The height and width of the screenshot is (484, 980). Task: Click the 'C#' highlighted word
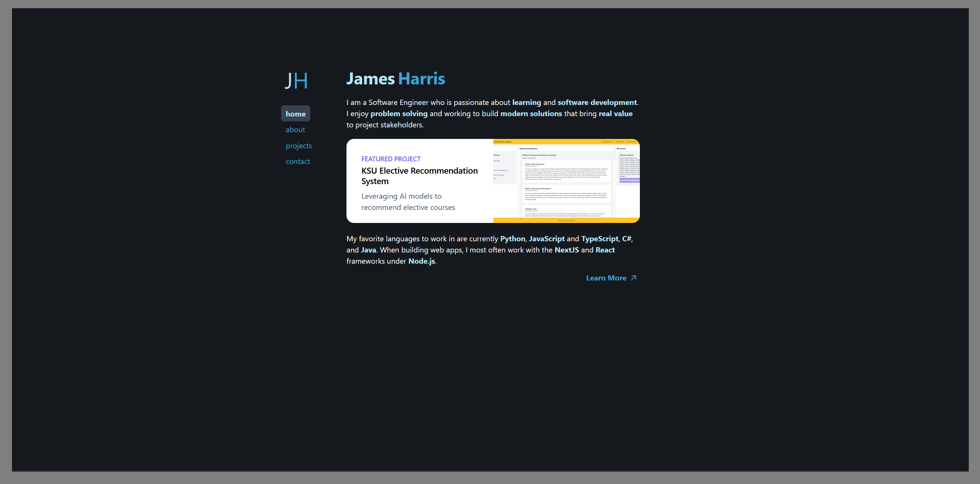[626, 239]
